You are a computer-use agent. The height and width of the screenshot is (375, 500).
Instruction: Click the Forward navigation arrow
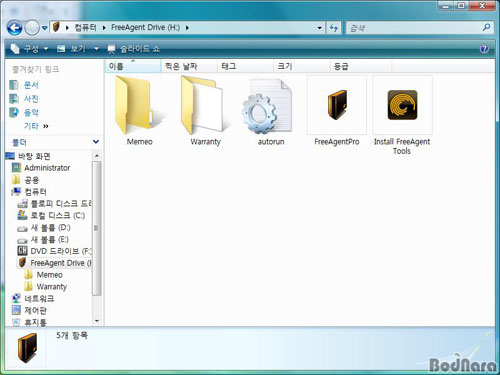32,28
